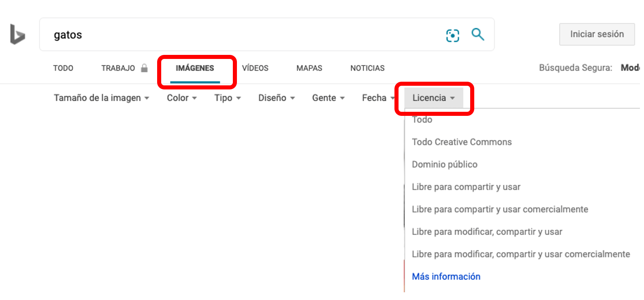This screenshot has width=644, height=300.
Task: Expand the Diseño filter dropdown
Action: (276, 98)
